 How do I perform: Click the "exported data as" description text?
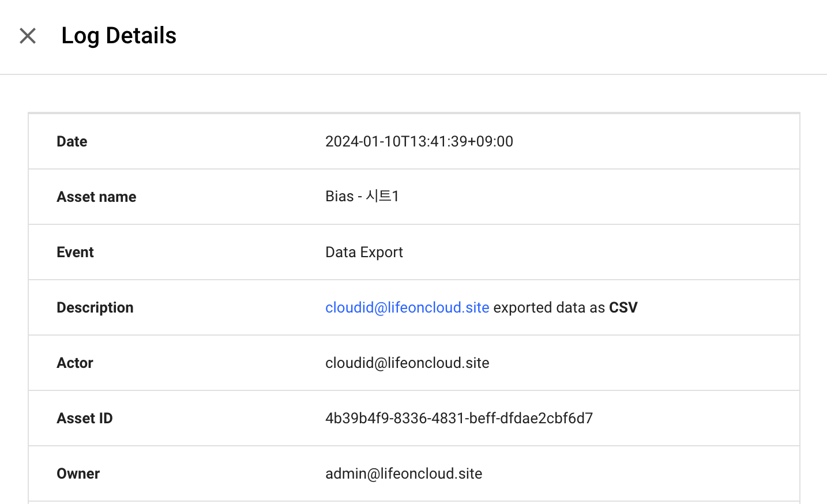(549, 307)
